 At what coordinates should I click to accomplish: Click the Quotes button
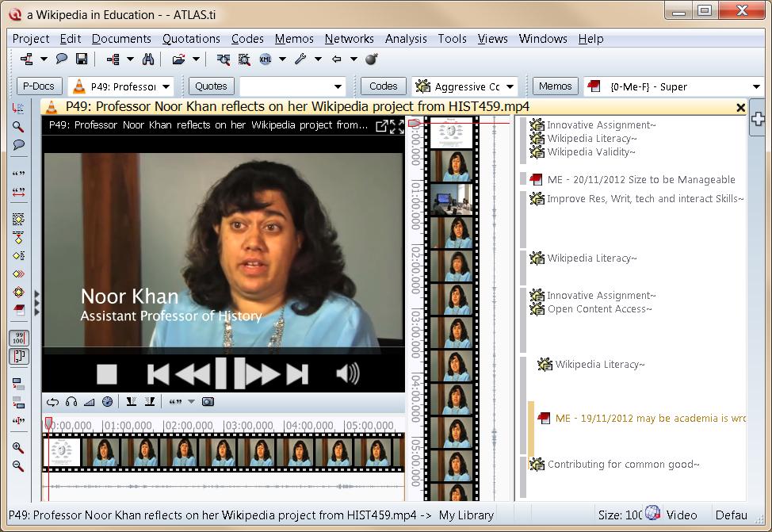(211, 86)
